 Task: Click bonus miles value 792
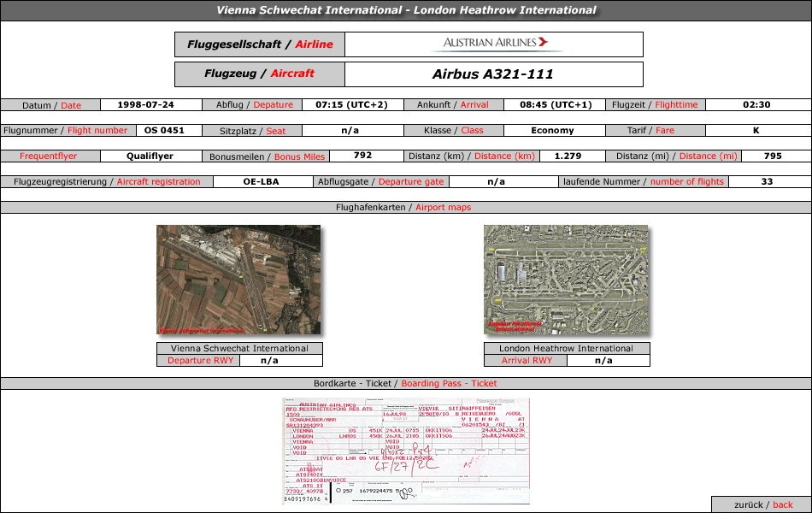[362, 155]
